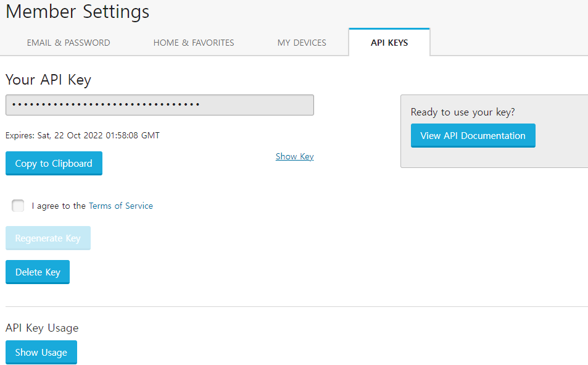Copy the API key to clipboard
The height and width of the screenshot is (365, 588).
point(54,163)
